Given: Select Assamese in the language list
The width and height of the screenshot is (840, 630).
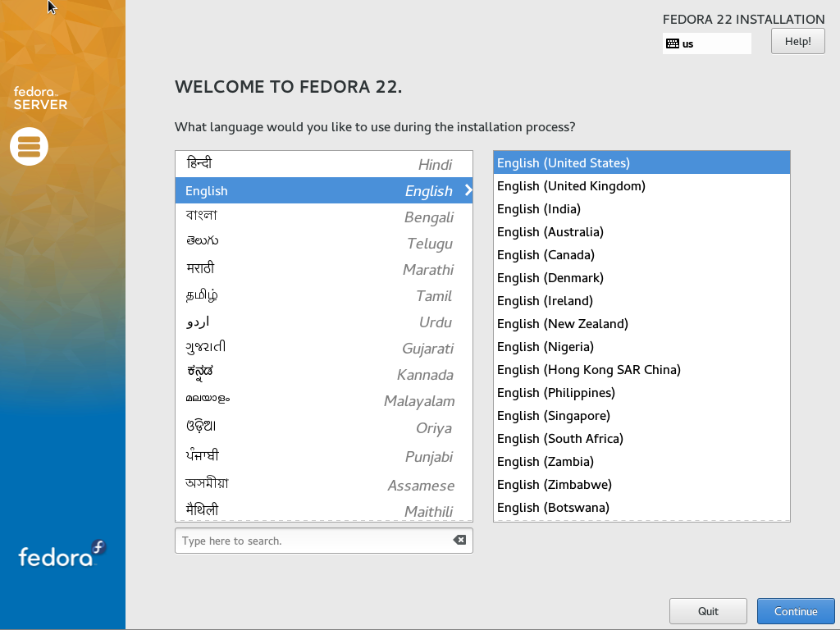Looking at the screenshot, I should [323, 485].
